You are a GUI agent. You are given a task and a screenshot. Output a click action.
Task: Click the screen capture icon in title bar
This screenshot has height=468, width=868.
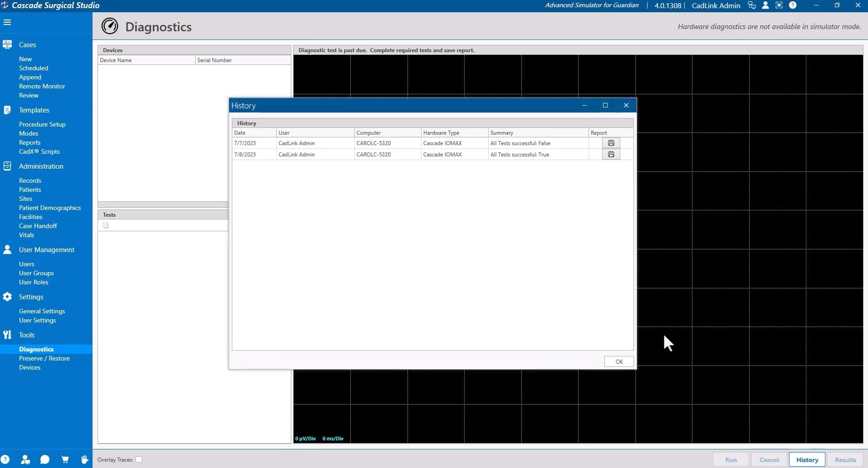(x=779, y=5)
